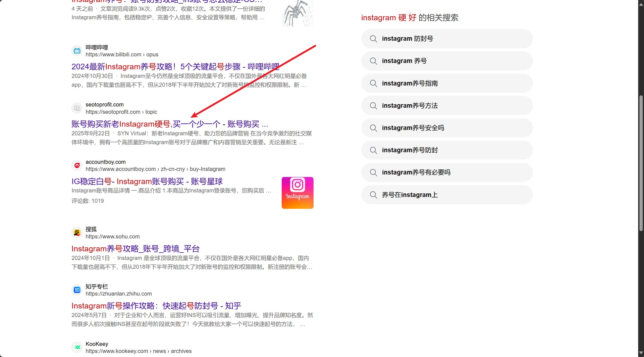Click the seotoprofit.com site icon
Image resolution: width=644 pixels, height=357 pixels.
coord(77,108)
